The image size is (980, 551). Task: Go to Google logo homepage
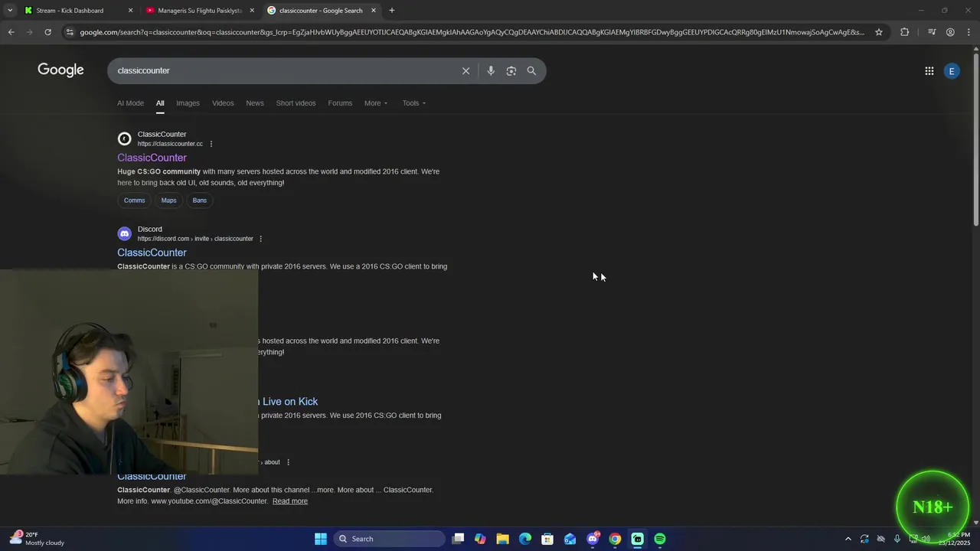pyautogui.click(x=60, y=70)
